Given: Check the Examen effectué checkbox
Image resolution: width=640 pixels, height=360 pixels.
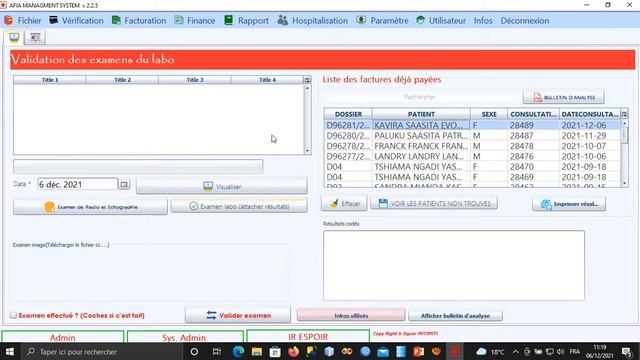Looking at the screenshot, I should coord(13,315).
